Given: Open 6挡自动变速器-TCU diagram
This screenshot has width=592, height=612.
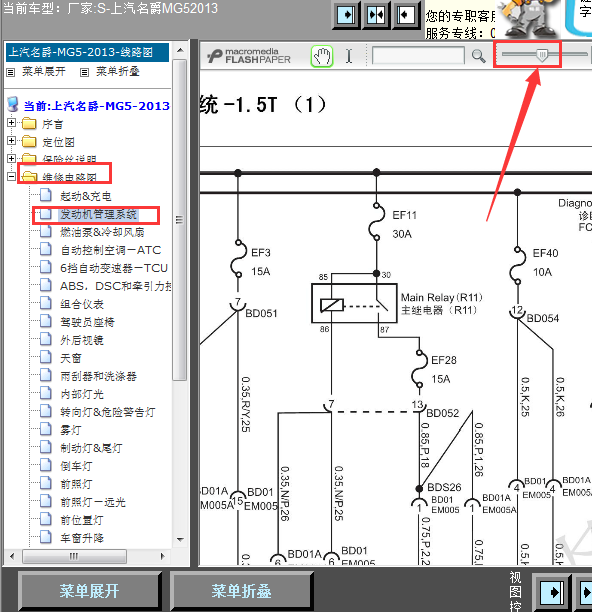Looking at the screenshot, I should [x=114, y=268].
